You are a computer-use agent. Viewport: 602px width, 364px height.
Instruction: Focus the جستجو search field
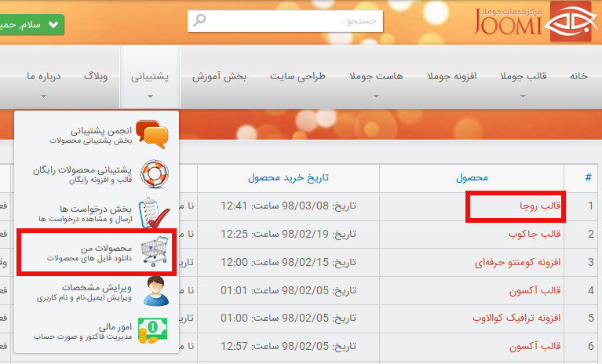tap(285, 21)
